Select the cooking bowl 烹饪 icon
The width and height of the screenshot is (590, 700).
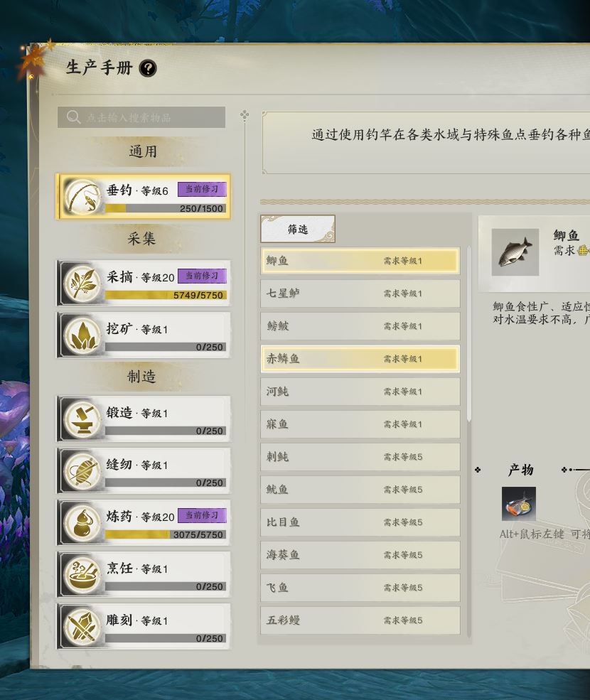pos(82,574)
